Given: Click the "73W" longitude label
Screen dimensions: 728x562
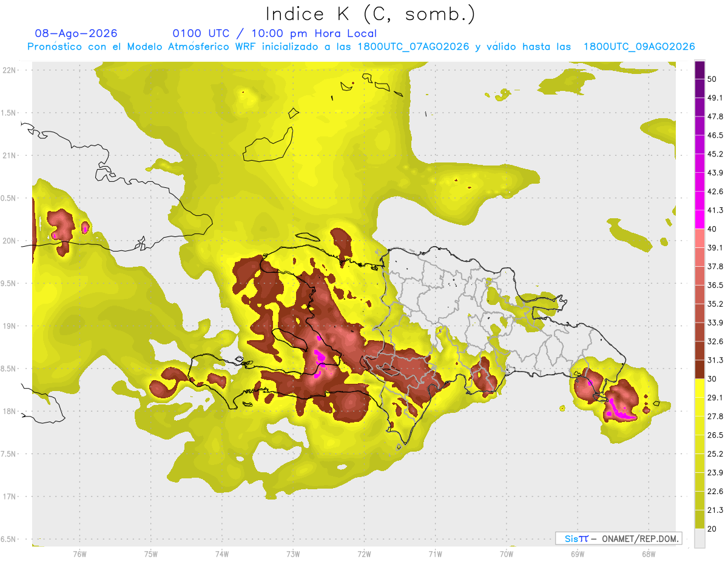Looking at the screenshot, I should pyautogui.click(x=293, y=554).
